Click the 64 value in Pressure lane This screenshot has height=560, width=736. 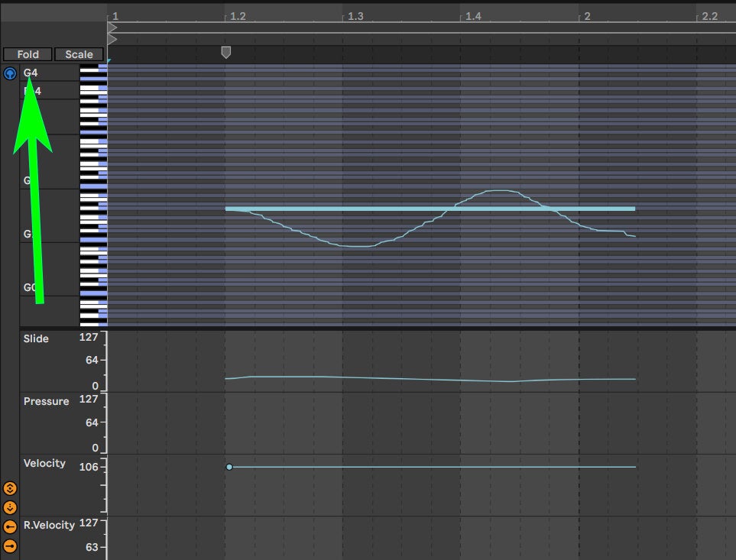92,422
